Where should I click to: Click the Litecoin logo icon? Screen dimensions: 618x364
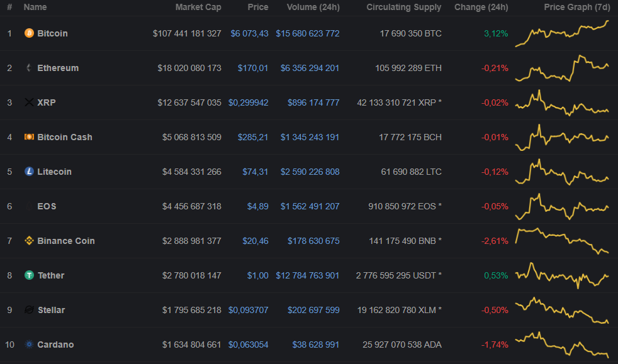click(29, 172)
